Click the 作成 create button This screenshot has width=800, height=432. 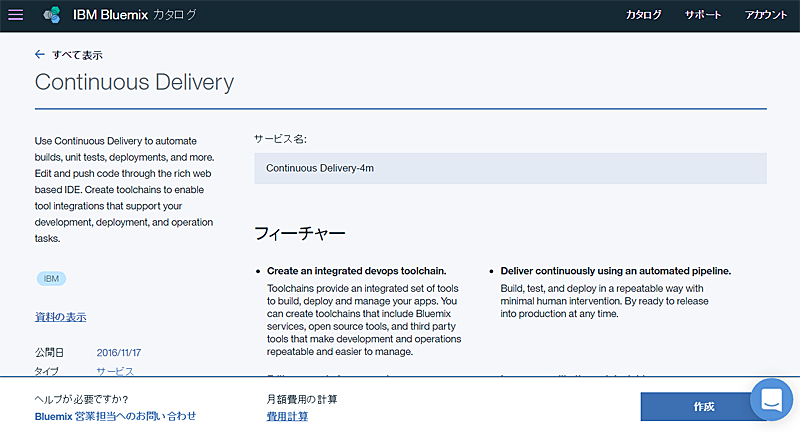coord(704,406)
